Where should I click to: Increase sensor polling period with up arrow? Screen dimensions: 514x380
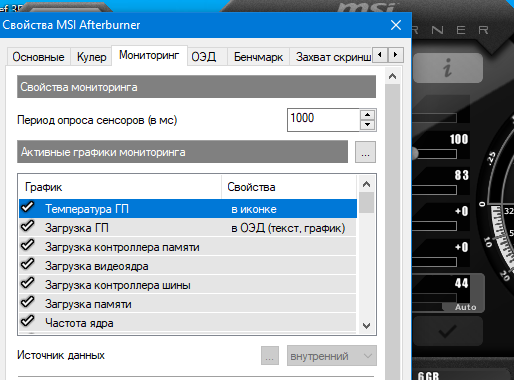pyautogui.click(x=368, y=115)
